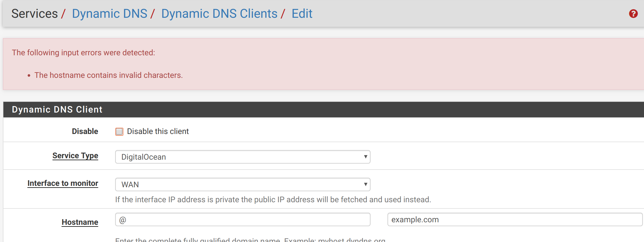Click the underlined Hostname label

coord(80,222)
